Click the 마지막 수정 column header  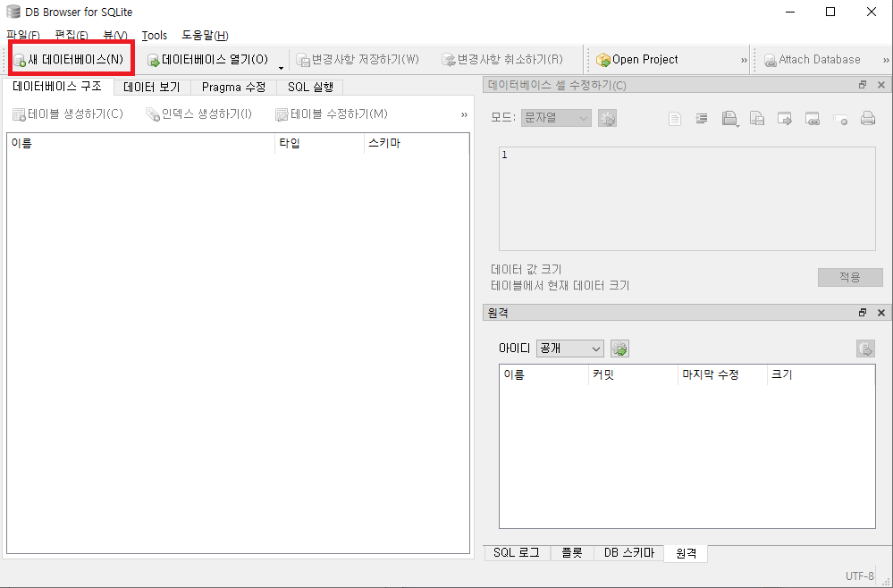coord(723,374)
